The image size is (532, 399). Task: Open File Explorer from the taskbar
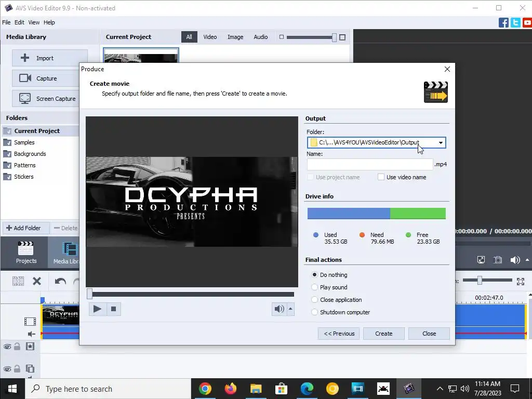pos(256,389)
